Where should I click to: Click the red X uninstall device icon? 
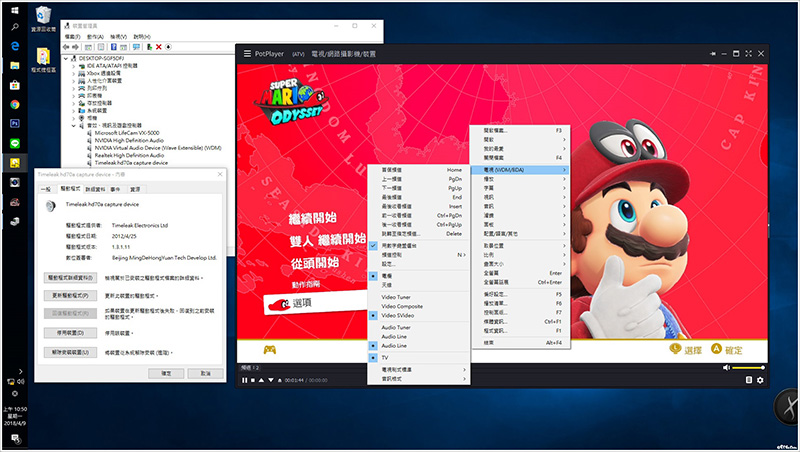point(158,46)
